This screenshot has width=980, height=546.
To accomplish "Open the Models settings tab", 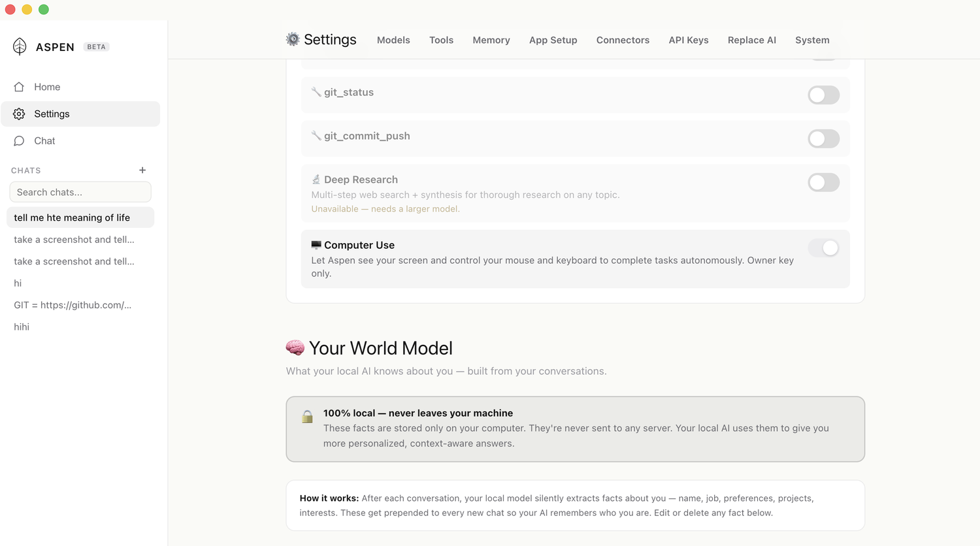I will click(x=393, y=40).
